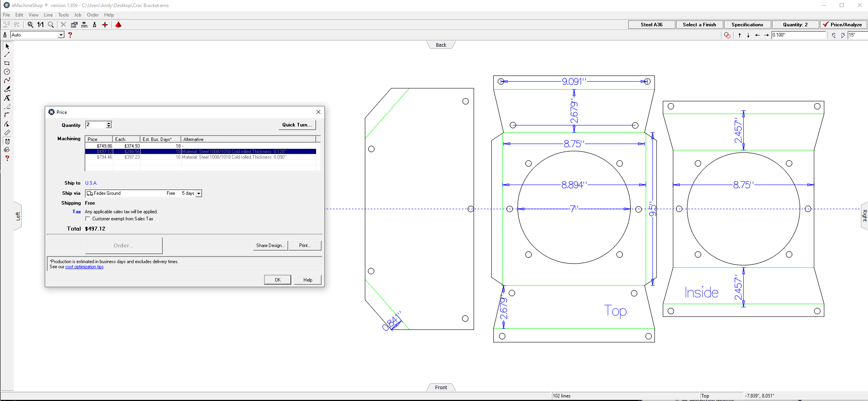
Task: Check Customer exempt from Sales Tax
Action: [88, 219]
